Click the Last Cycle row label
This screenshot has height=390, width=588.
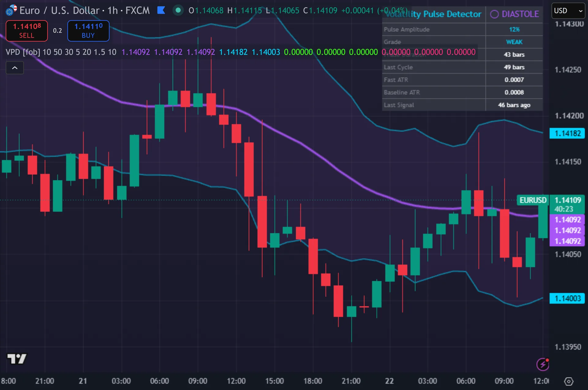click(398, 67)
